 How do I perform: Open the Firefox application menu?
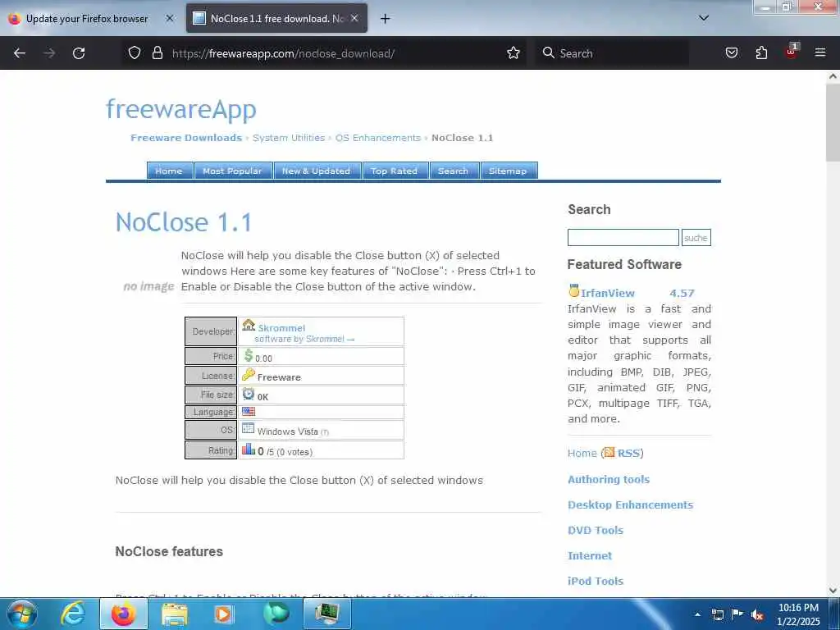[820, 52]
